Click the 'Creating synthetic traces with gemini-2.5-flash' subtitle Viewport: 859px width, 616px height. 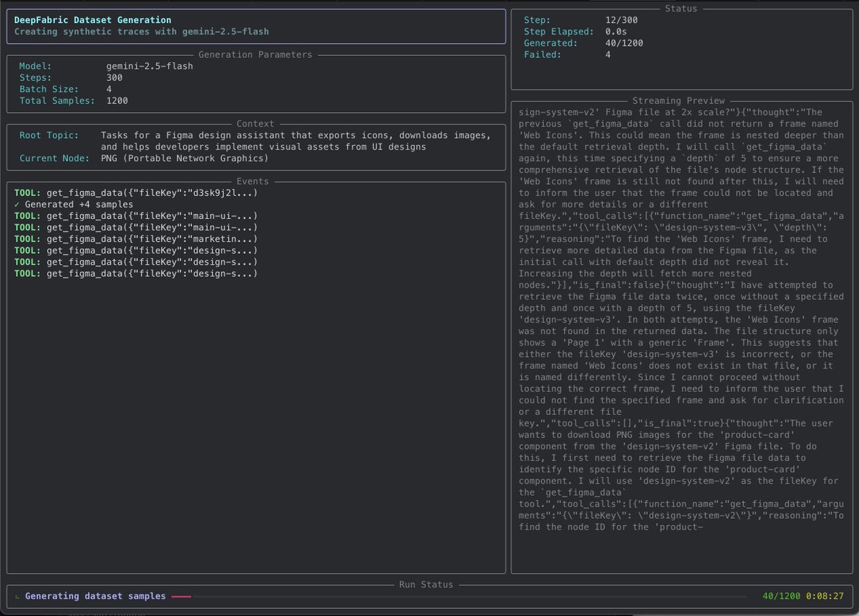[142, 31]
